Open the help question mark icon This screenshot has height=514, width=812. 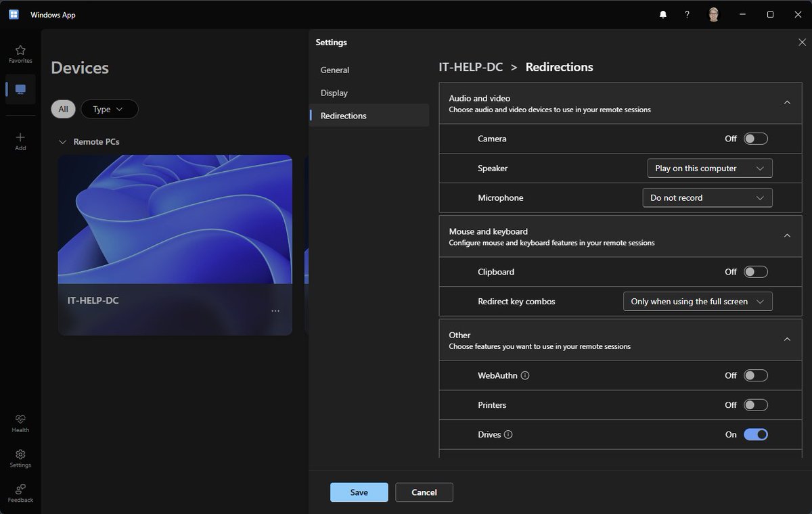687,15
